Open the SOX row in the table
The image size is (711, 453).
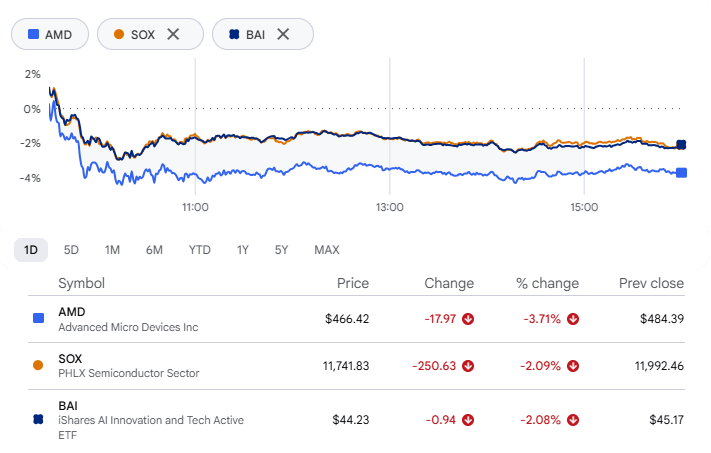click(356, 366)
